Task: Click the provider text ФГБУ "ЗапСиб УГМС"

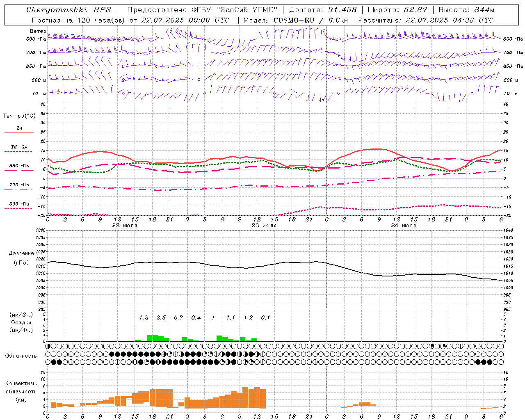Action: coord(235,10)
